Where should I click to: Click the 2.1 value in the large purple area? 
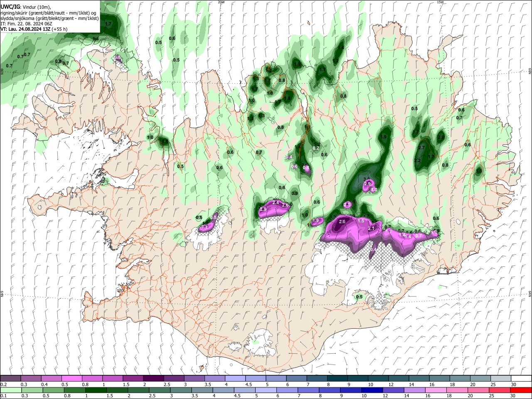(x=371, y=228)
